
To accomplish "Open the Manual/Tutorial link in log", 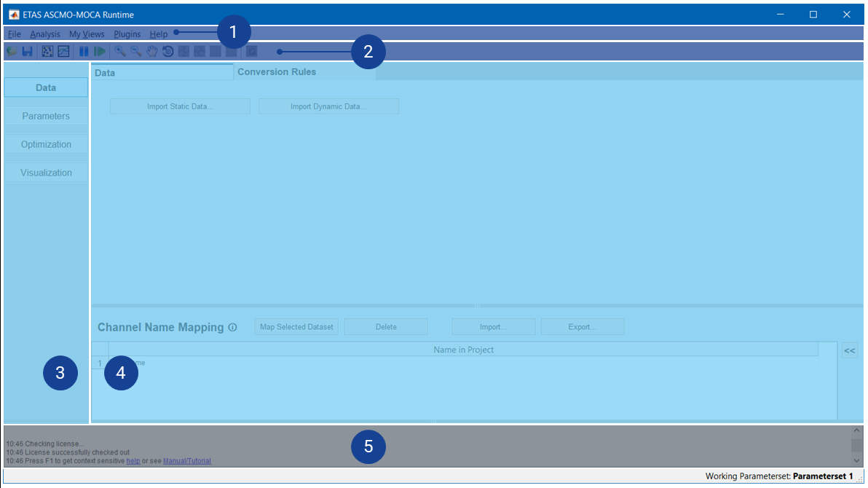I will pyautogui.click(x=186, y=461).
